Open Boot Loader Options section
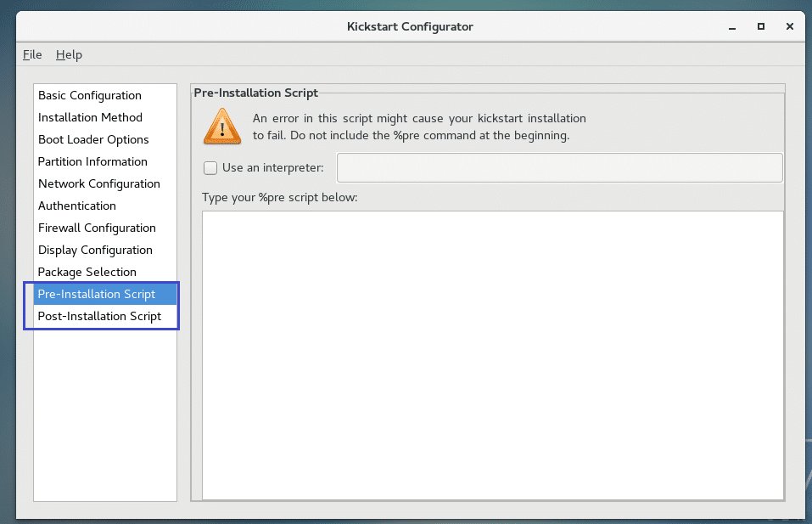 click(93, 139)
